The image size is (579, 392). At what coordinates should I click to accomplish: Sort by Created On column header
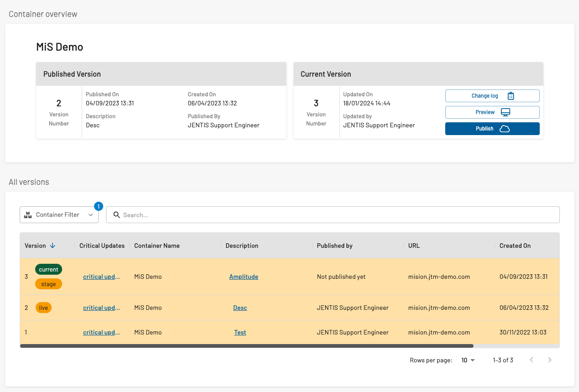[x=515, y=246]
